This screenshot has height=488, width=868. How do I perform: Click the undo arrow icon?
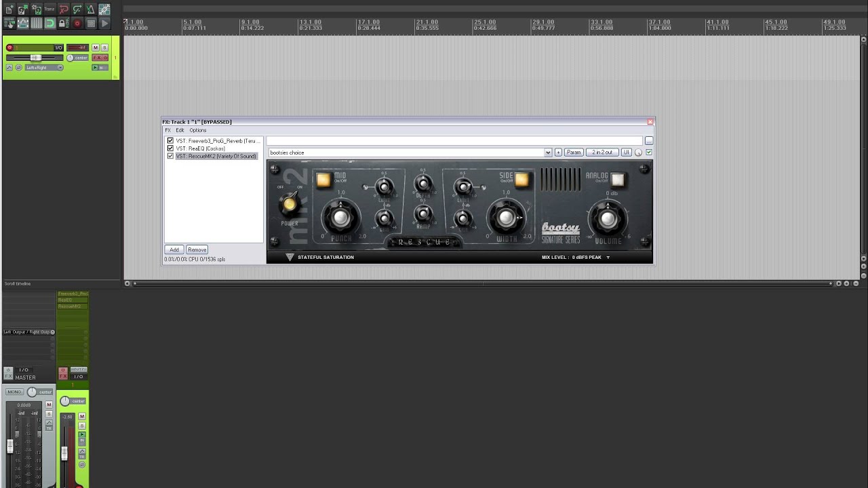tap(63, 9)
